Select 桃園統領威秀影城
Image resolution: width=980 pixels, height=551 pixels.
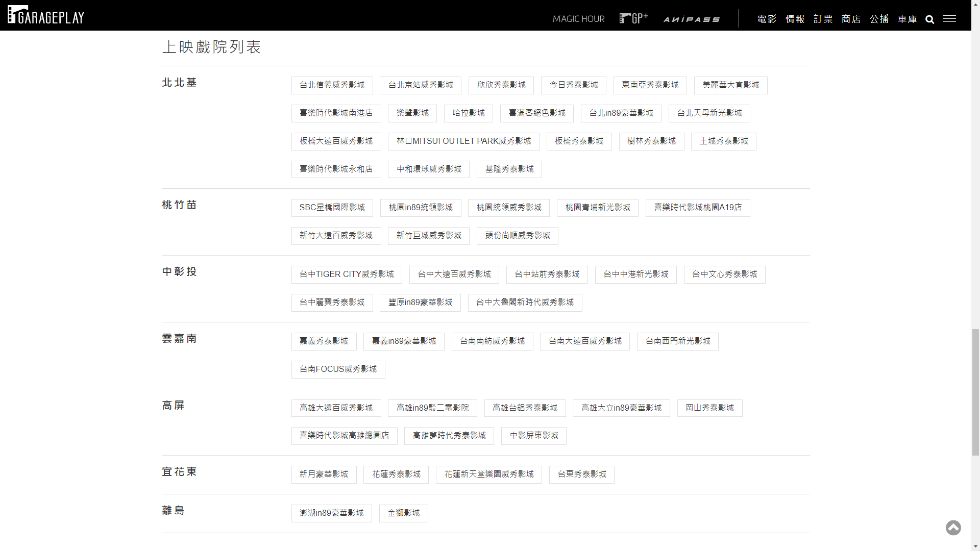click(509, 208)
